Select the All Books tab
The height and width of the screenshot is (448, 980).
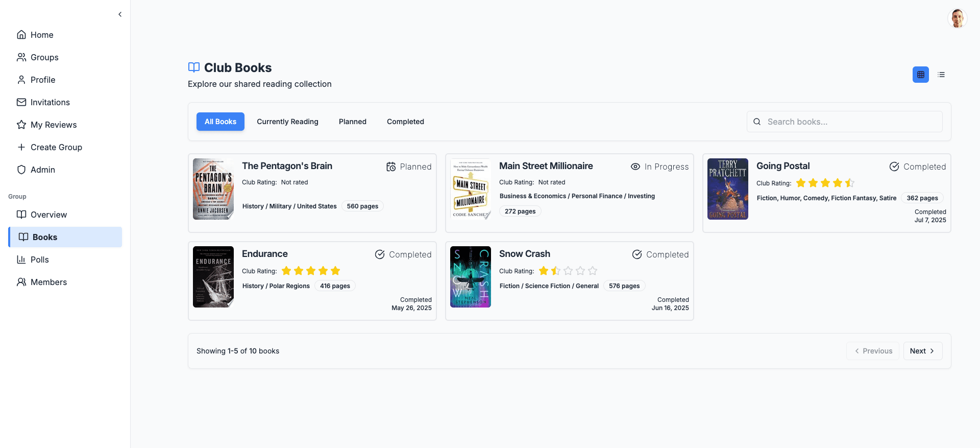(220, 122)
